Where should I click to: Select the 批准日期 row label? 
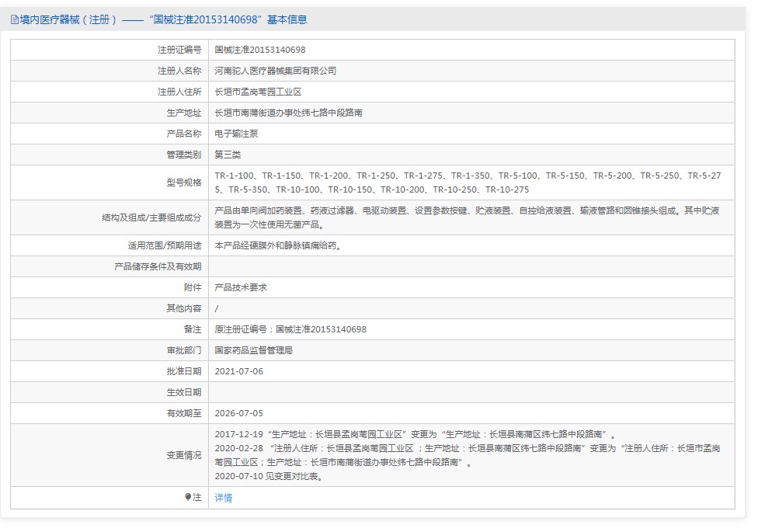click(184, 371)
